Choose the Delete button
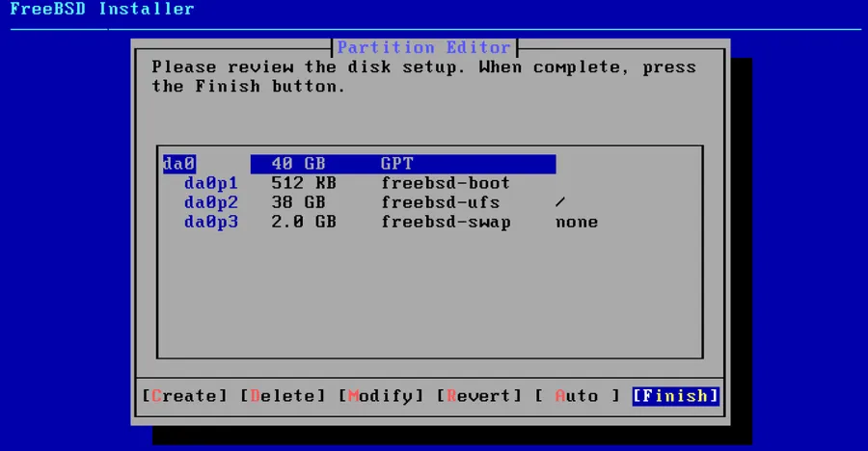Viewport: 868px width, 451px height. (x=283, y=396)
